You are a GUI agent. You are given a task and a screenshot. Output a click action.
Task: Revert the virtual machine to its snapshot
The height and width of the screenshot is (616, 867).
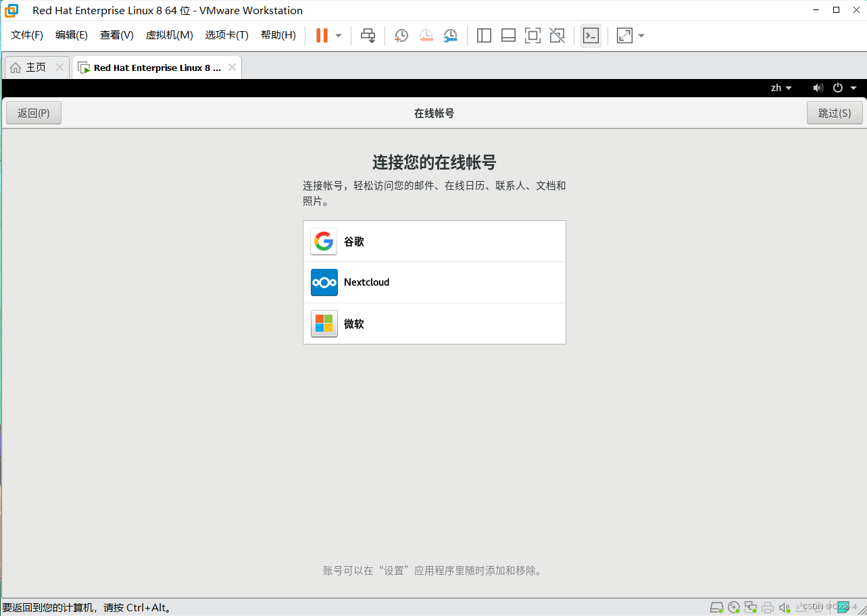(426, 35)
